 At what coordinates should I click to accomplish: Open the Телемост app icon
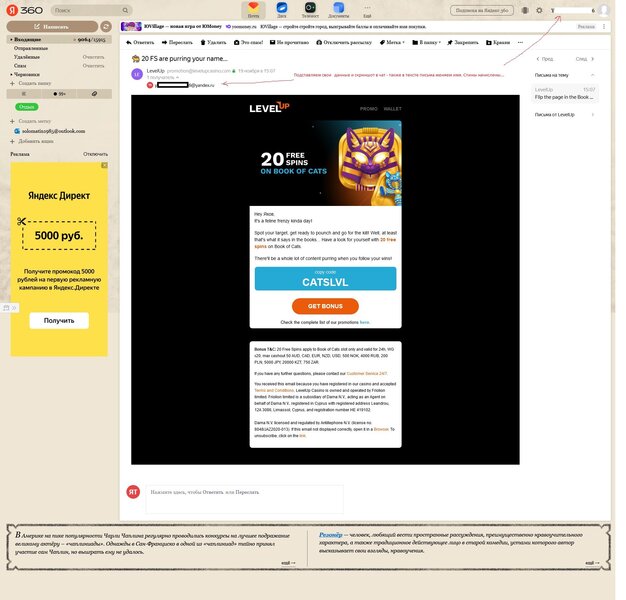coord(310,9)
